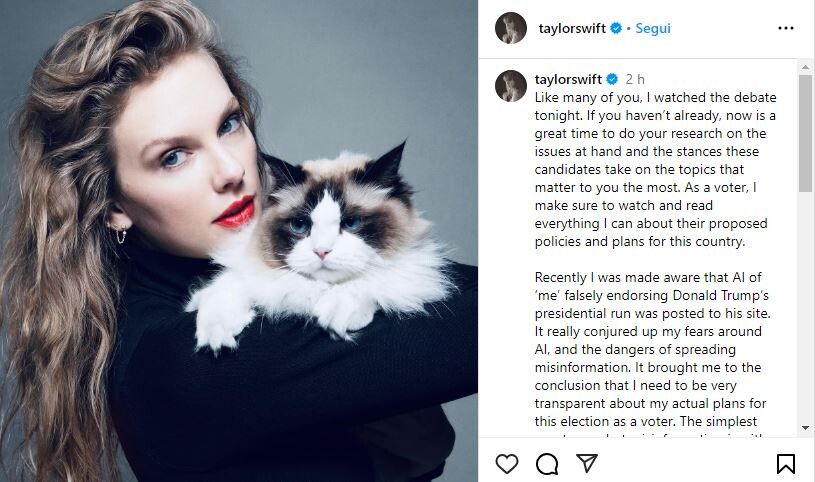Open comments via the speech bubble icon
This screenshot has width=815, height=482.
[x=547, y=464]
